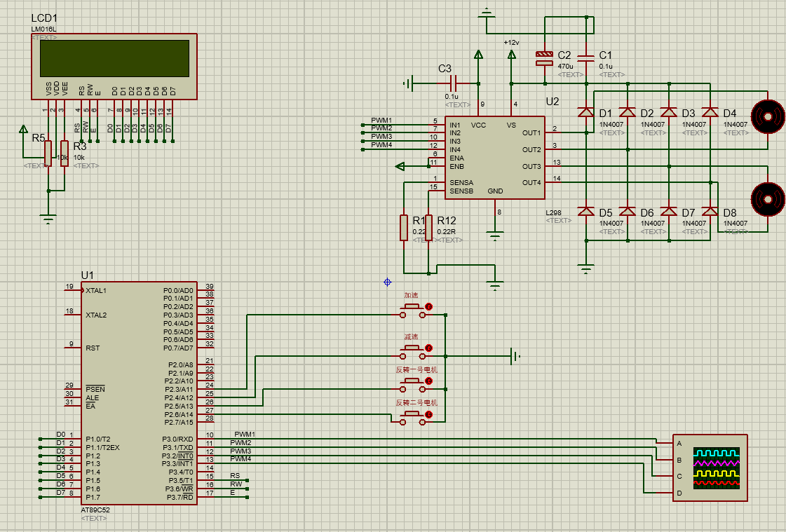
Task: Select diode D7 symbol
Action: tap(669, 211)
